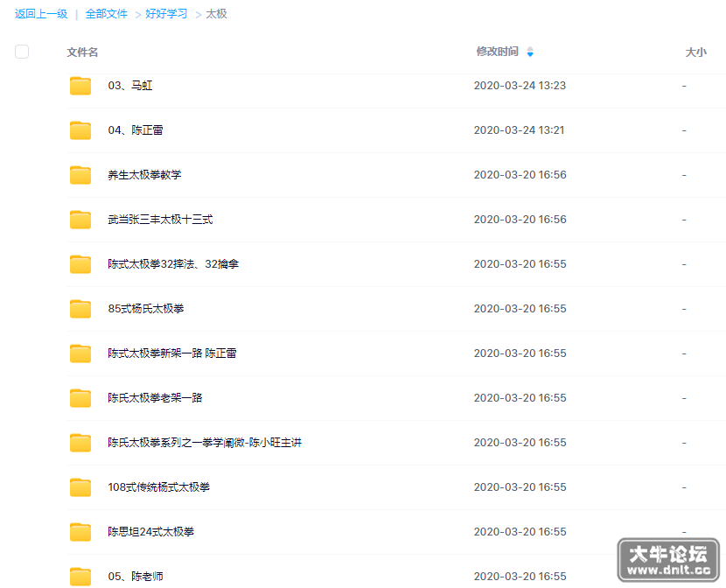Open the 养生太极拳教学 folder name
The width and height of the screenshot is (726, 588).
pos(144,175)
